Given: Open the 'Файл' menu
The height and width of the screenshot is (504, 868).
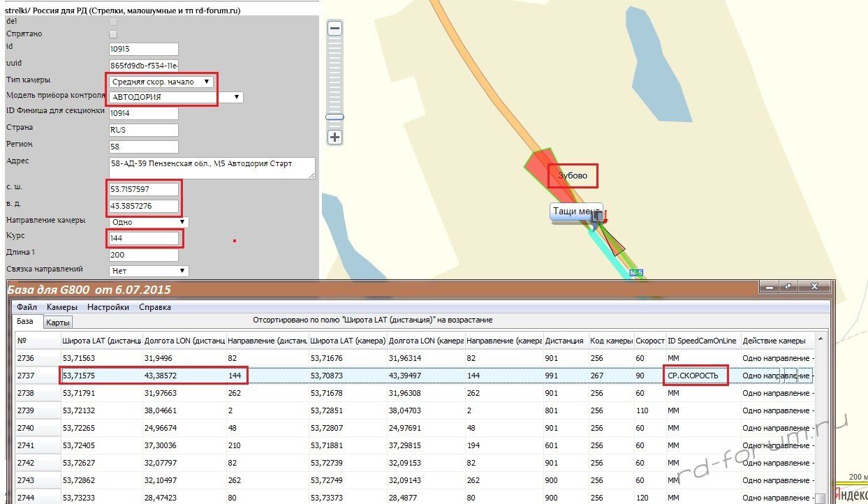Looking at the screenshot, I should click(x=27, y=307).
